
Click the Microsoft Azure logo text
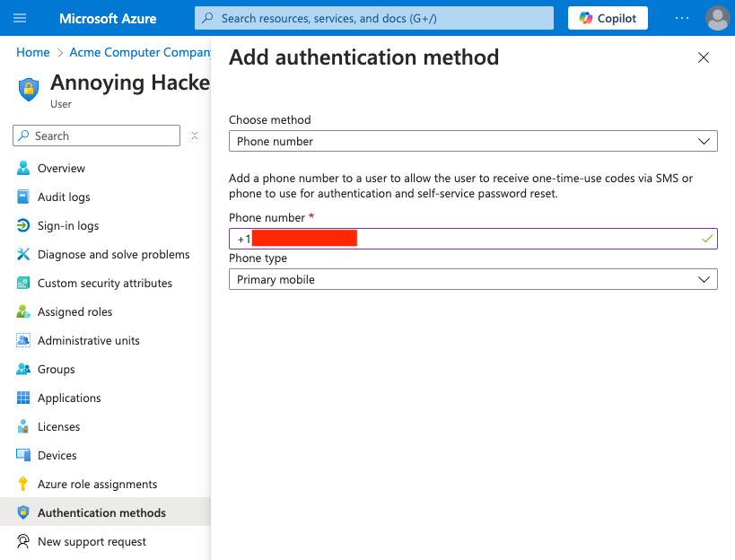click(108, 18)
